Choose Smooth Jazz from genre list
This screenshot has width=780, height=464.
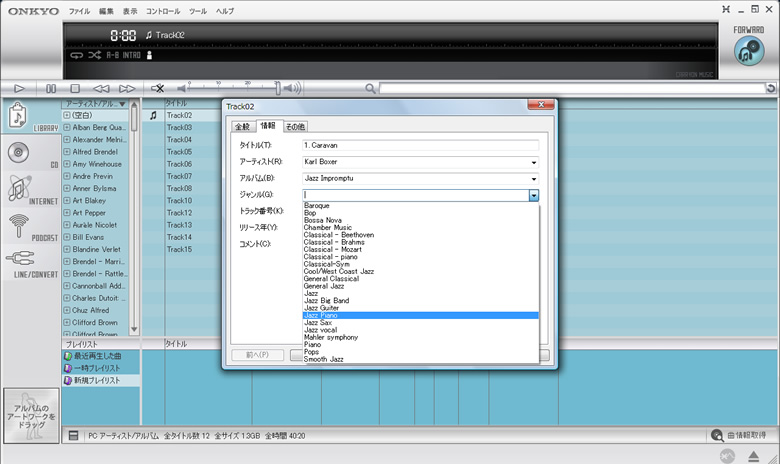420,359
